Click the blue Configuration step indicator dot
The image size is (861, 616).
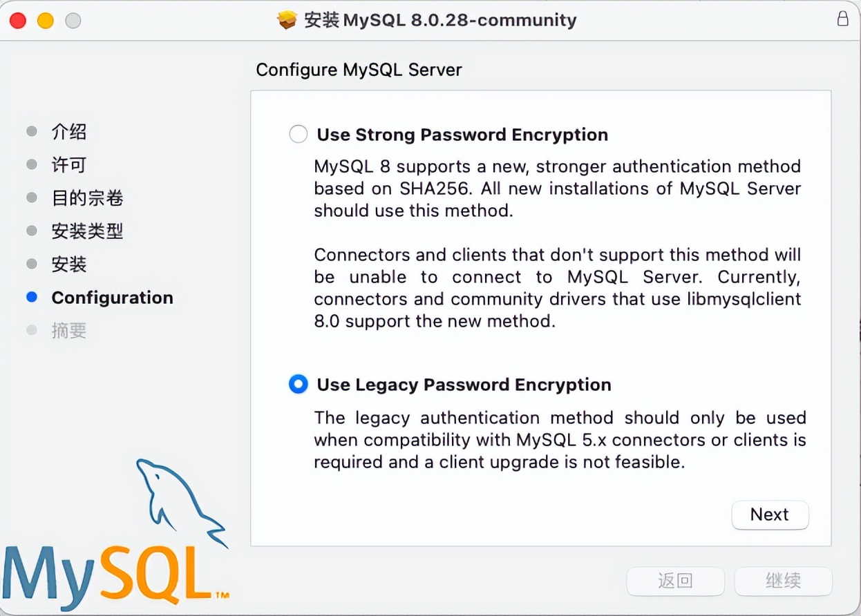pyautogui.click(x=32, y=297)
